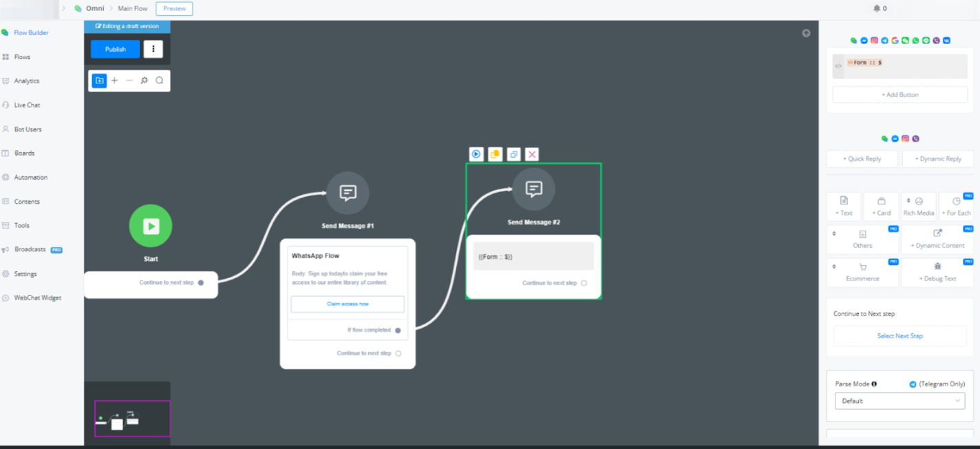Zoom in with the plus icon
The width and height of the screenshot is (980, 449).
click(114, 81)
